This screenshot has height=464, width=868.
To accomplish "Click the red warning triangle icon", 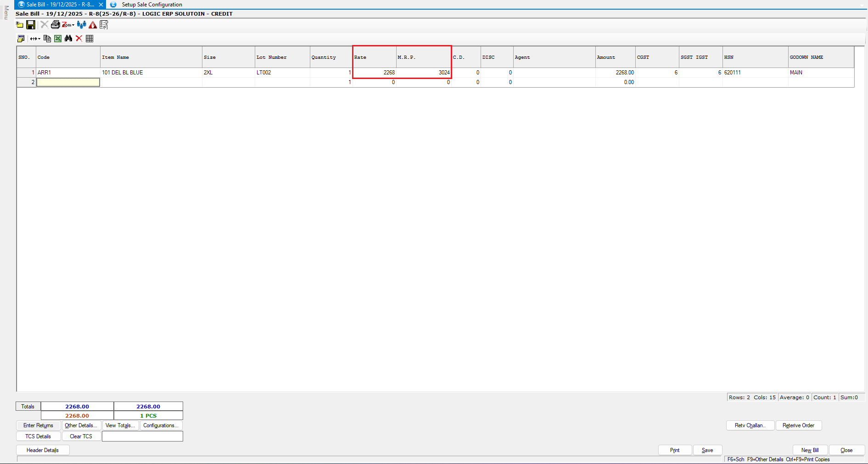I will pos(93,25).
